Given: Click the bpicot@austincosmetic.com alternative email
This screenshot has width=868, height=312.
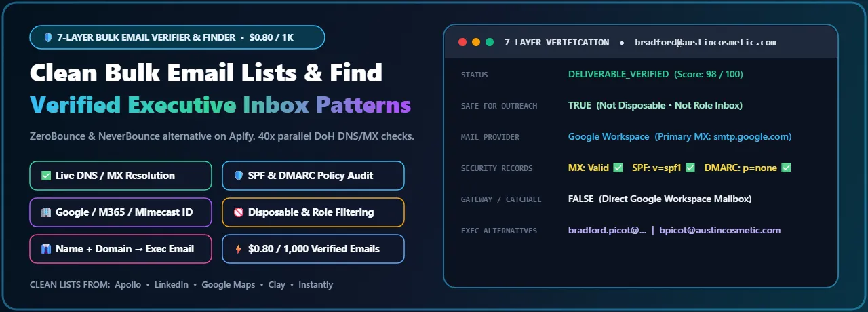Looking at the screenshot, I should [720, 230].
